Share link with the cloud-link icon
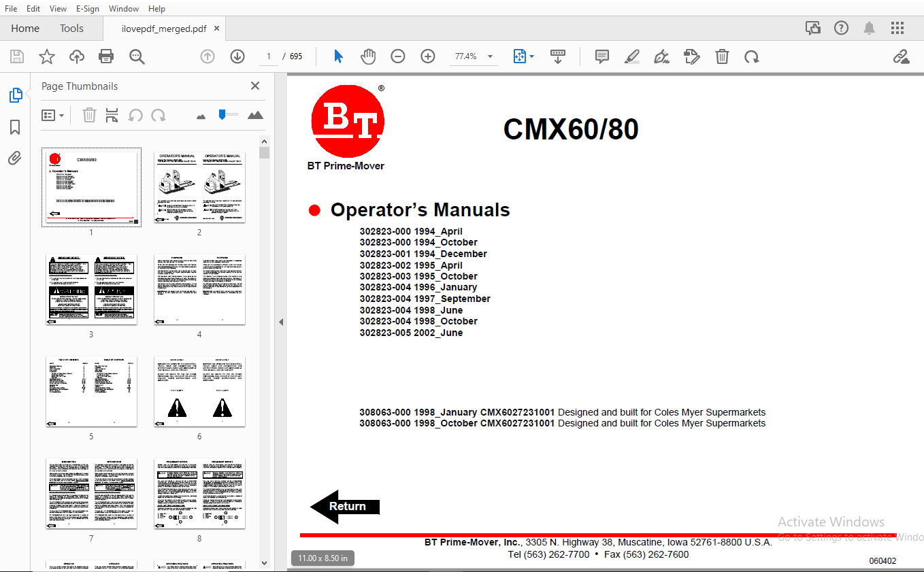Viewport: 924px width, 572px height. [x=902, y=56]
